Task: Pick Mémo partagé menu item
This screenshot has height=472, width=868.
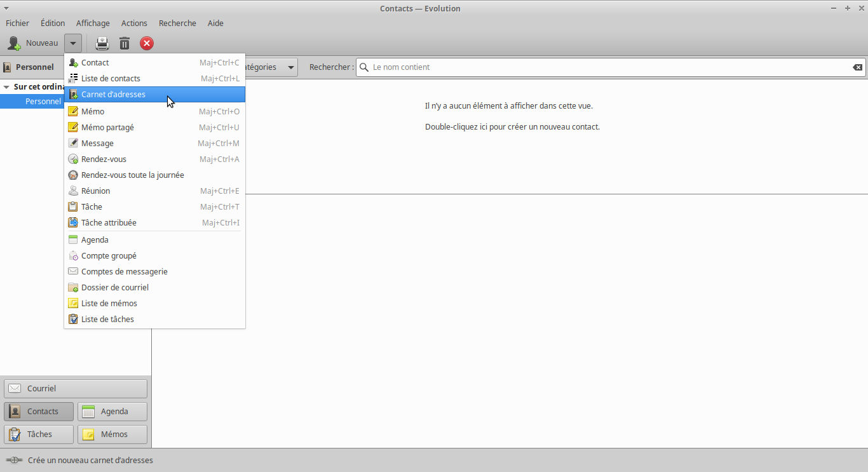Action: click(x=107, y=128)
